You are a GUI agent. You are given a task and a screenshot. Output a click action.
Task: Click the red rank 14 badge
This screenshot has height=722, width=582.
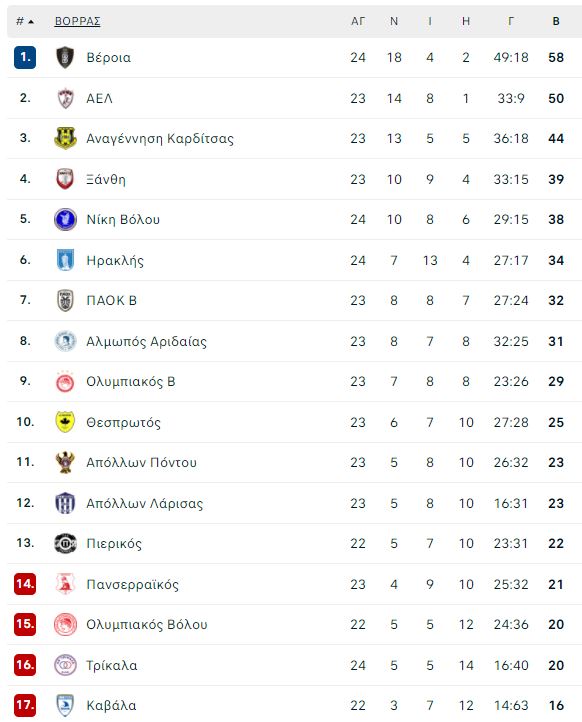coord(25,584)
